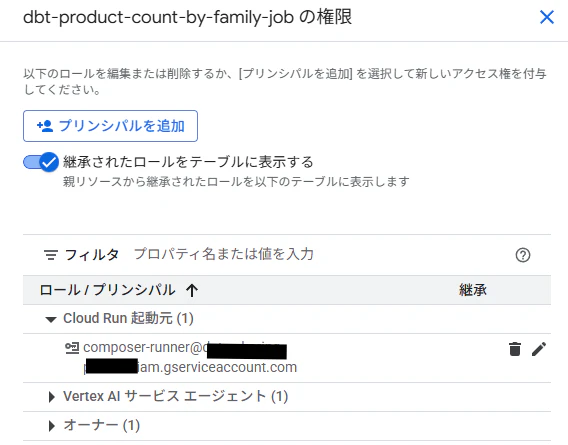
Task: Click the filter lines icon
Action: tap(51, 255)
